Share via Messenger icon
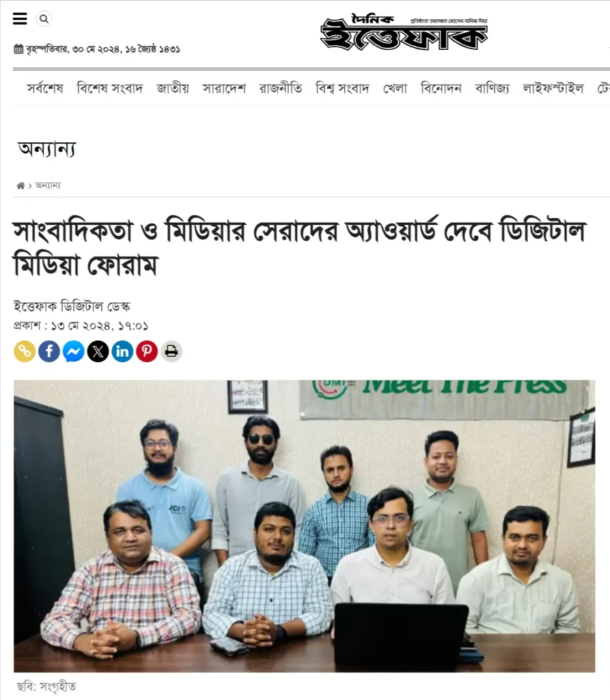Image resolution: width=610 pixels, height=700 pixels. tap(74, 351)
